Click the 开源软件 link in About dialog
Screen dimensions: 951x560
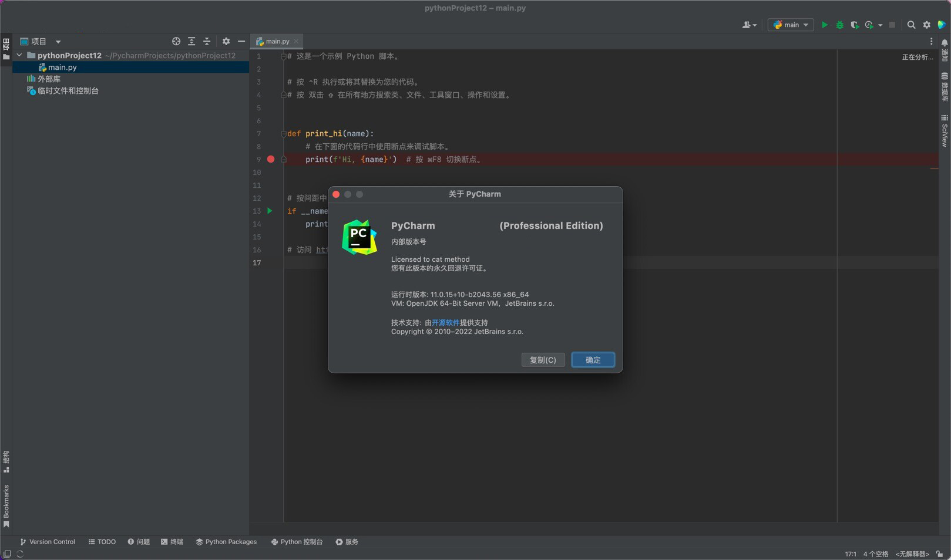pos(445,322)
